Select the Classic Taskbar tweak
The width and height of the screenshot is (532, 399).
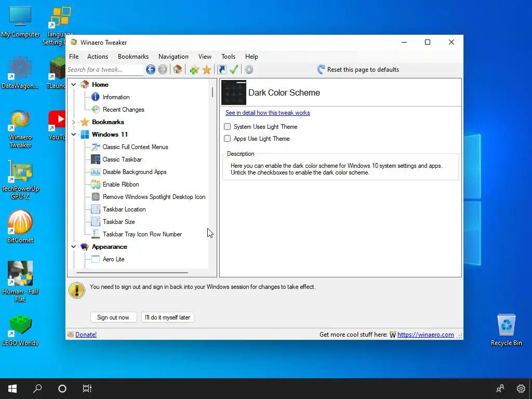click(x=122, y=159)
